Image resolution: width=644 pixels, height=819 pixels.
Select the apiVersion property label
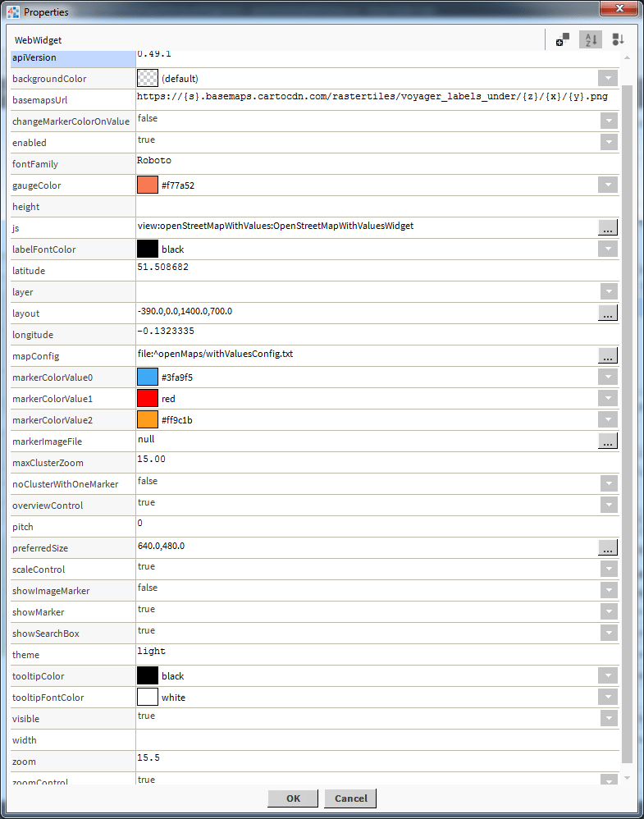tap(34, 57)
